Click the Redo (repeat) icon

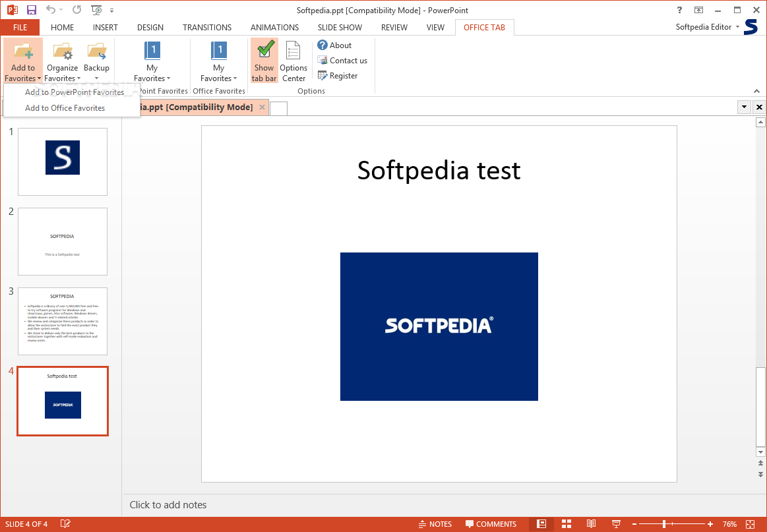pyautogui.click(x=77, y=9)
